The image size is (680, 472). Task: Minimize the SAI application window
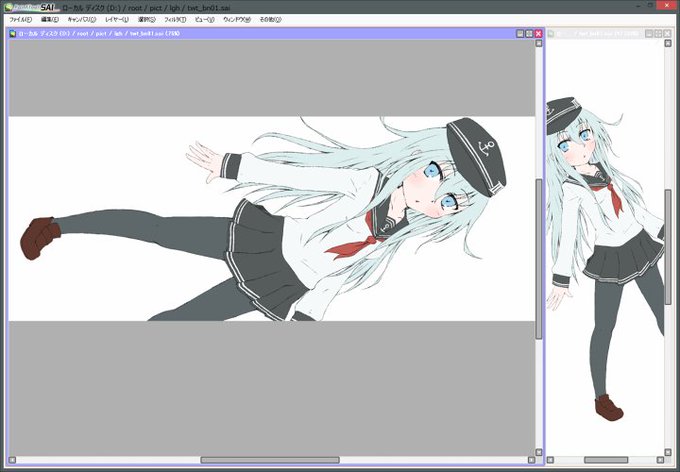640,6
